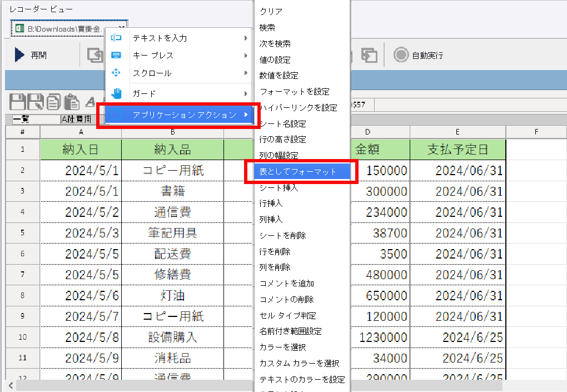Click the blue hand icon beside ガード

[116, 93]
